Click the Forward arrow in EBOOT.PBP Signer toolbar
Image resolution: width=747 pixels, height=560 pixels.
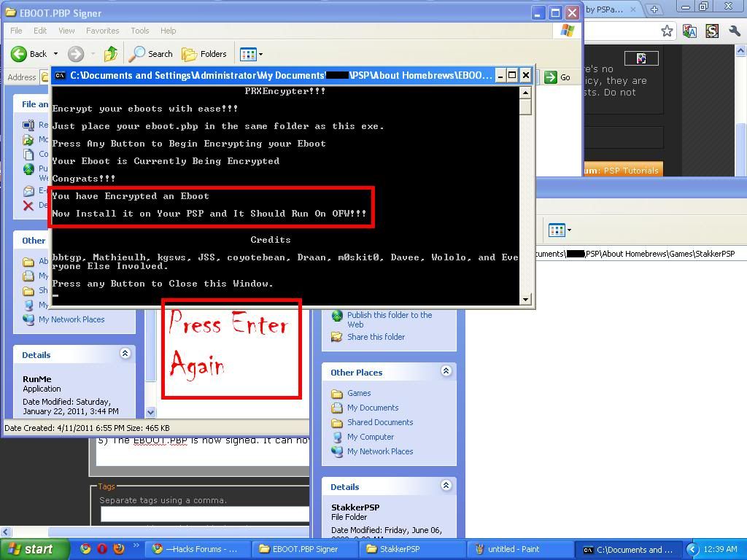tap(75, 54)
